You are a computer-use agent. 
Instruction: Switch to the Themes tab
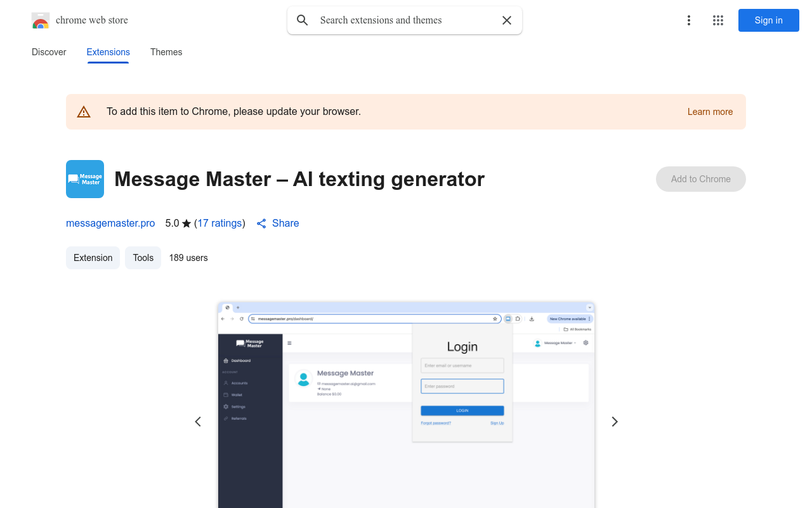166,52
